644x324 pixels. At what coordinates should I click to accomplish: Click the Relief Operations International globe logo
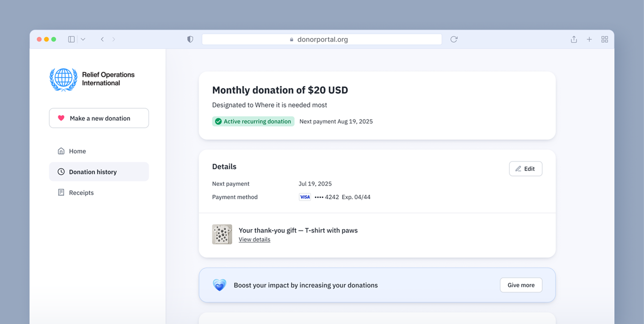[x=63, y=79]
